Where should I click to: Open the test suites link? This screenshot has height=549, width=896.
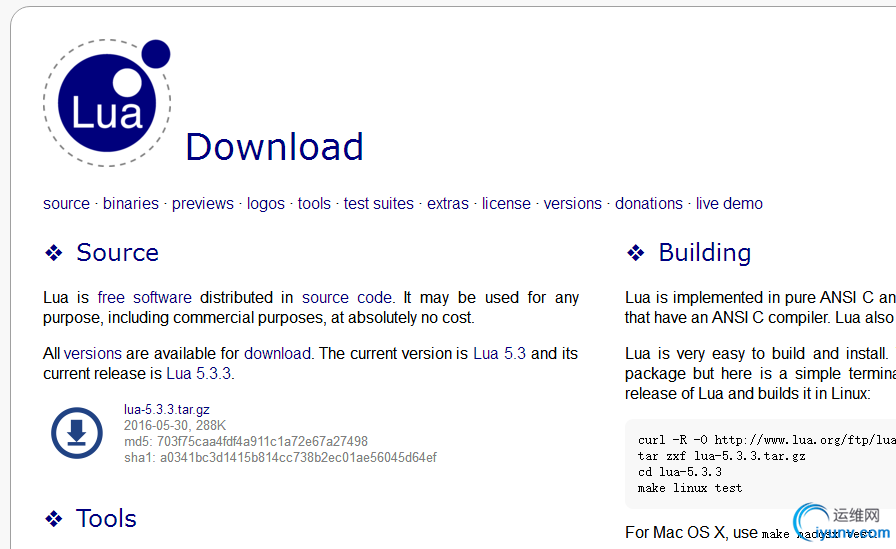379,203
